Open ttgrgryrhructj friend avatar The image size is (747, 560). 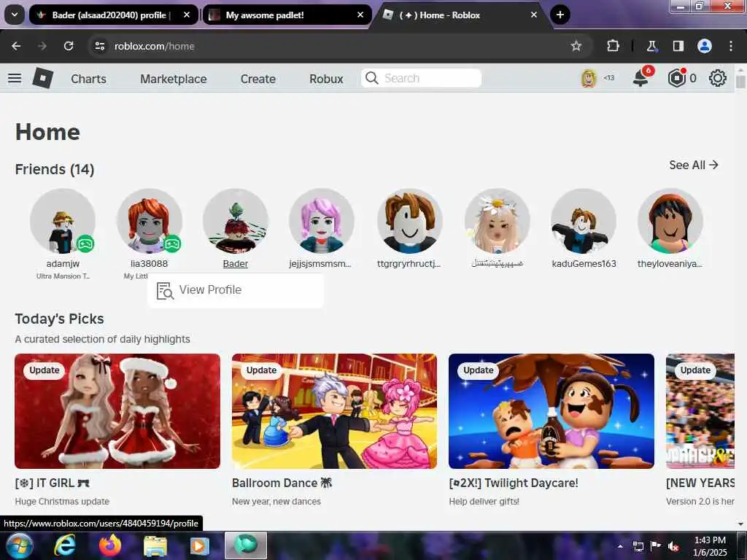(x=410, y=221)
